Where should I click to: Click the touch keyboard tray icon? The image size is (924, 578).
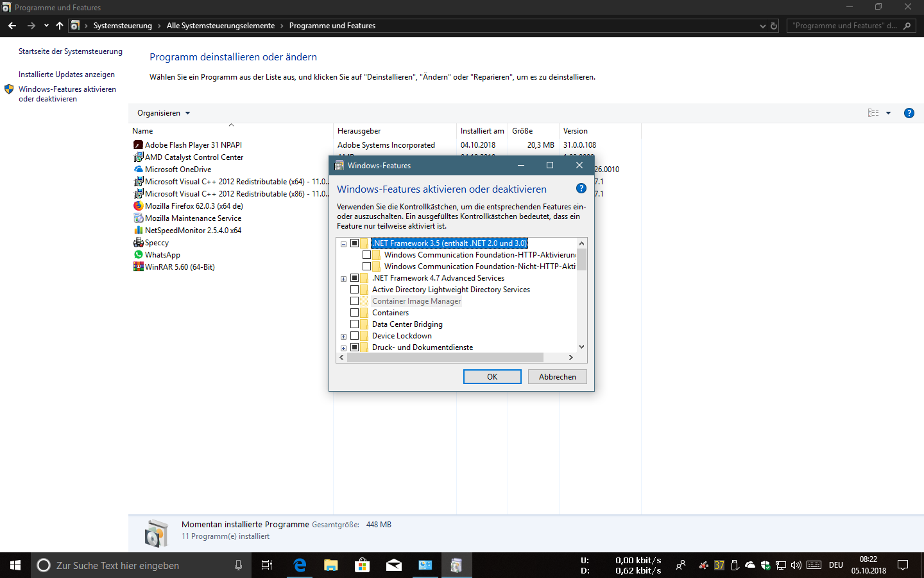pos(814,565)
